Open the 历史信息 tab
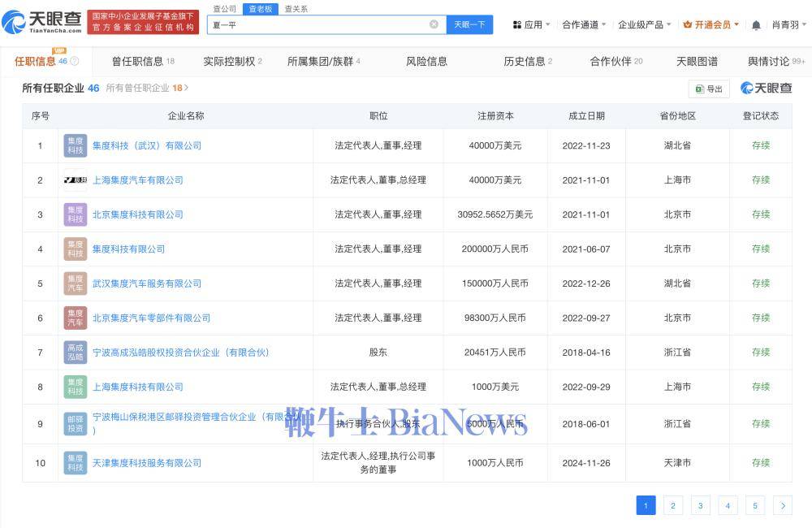Viewport: 812px width, 528px height. (528, 61)
